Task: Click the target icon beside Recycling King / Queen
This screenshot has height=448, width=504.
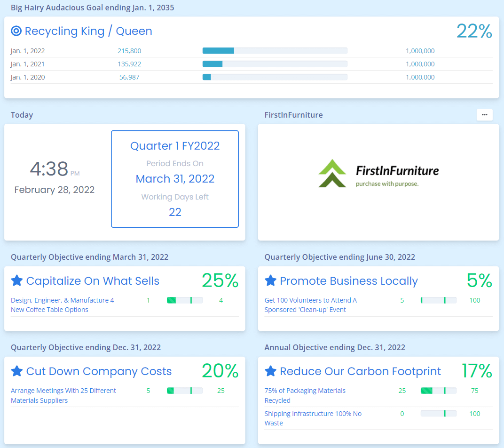Action: click(x=16, y=31)
